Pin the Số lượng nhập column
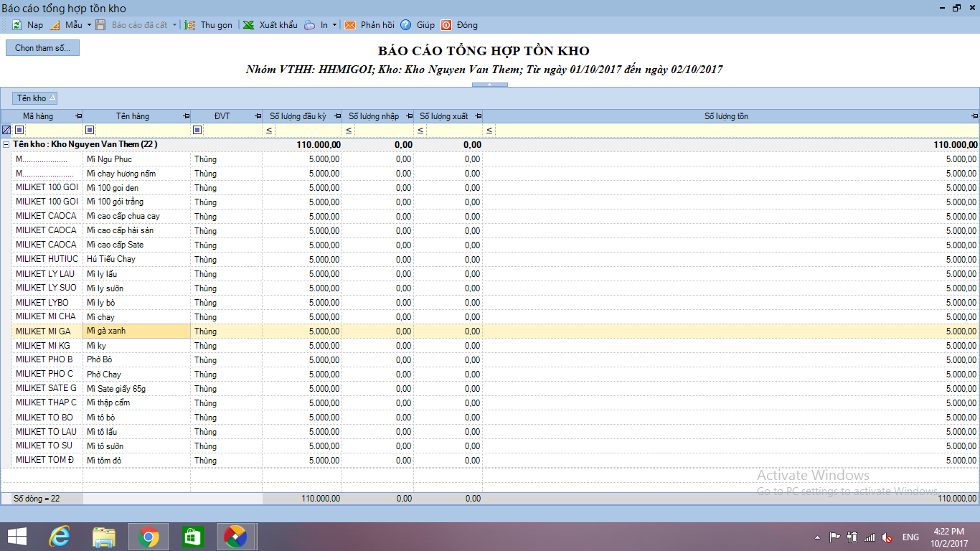This screenshot has height=551, width=980. [x=410, y=116]
